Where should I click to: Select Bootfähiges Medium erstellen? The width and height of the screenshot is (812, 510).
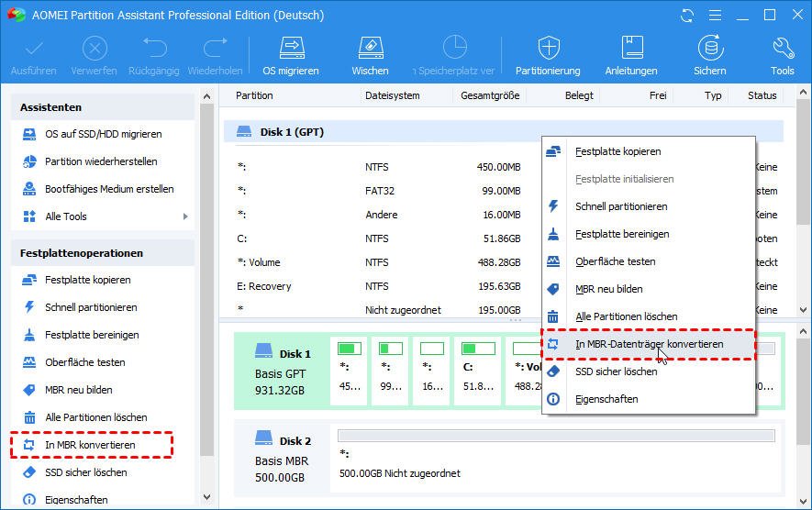103,189
